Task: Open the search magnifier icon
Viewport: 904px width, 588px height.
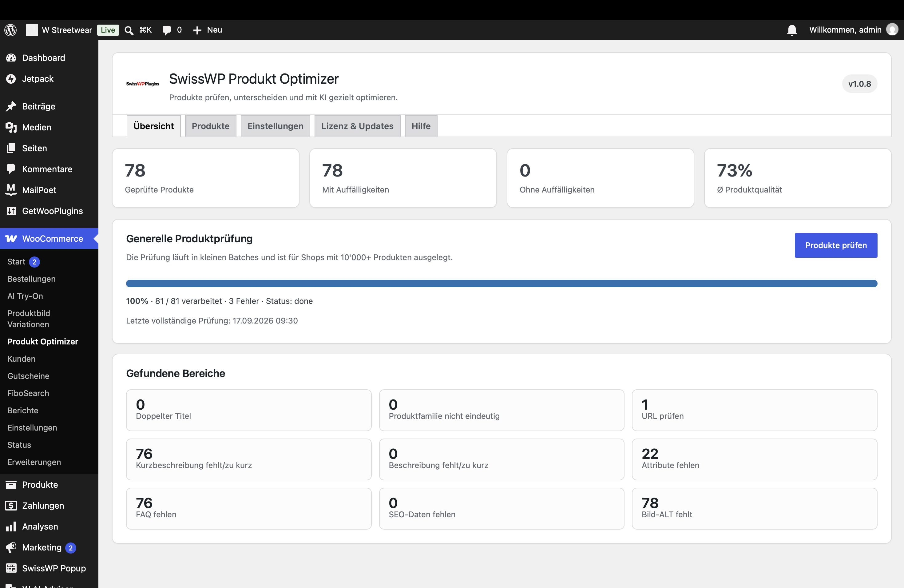Action: (x=129, y=30)
